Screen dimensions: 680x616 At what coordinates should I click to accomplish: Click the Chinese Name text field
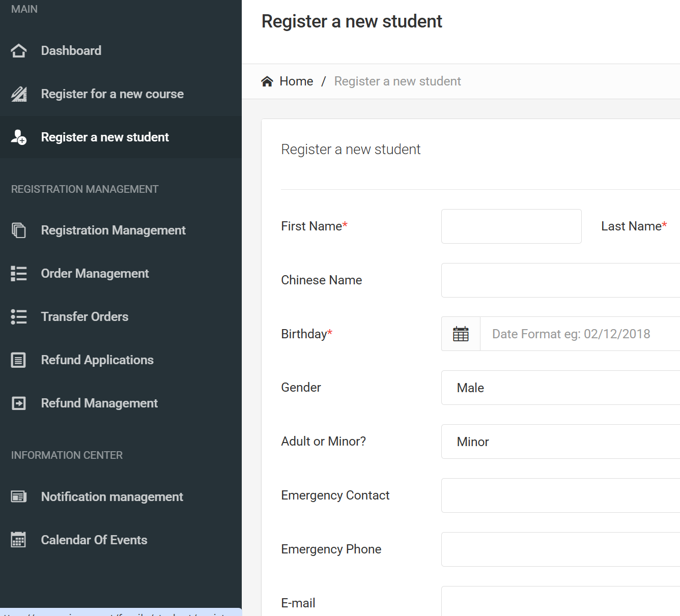pyautogui.click(x=560, y=280)
